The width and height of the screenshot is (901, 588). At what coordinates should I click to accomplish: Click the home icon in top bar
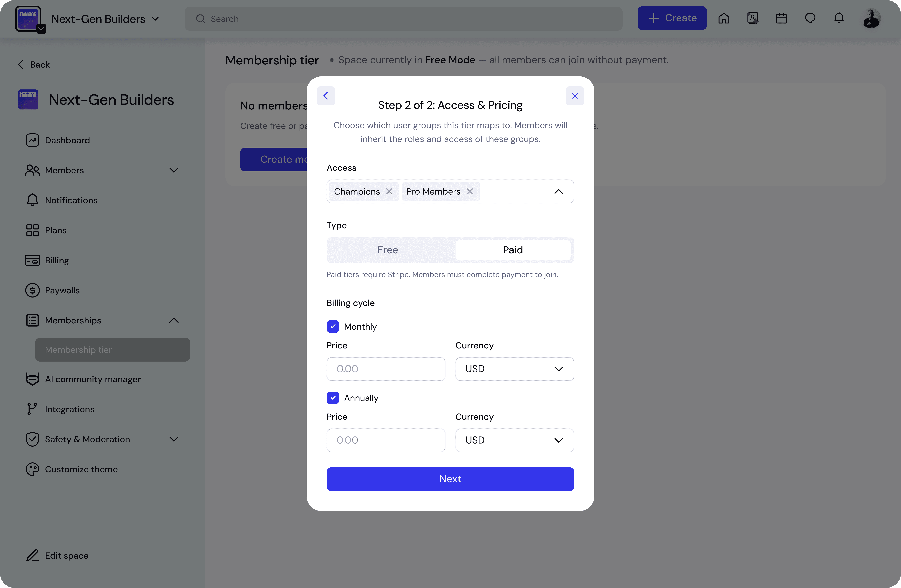pyautogui.click(x=723, y=18)
